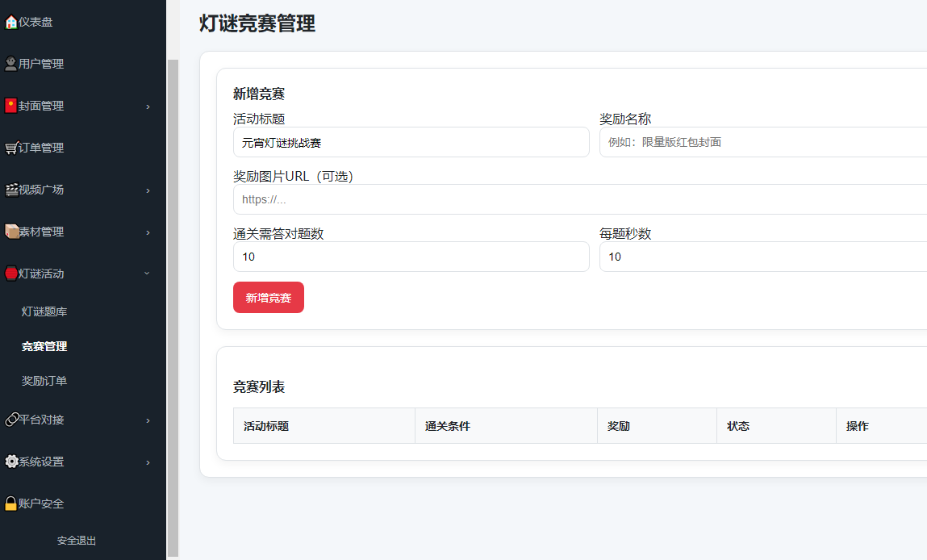
Task: Click the sidebar vertical scrollbar
Action: (x=173, y=307)
